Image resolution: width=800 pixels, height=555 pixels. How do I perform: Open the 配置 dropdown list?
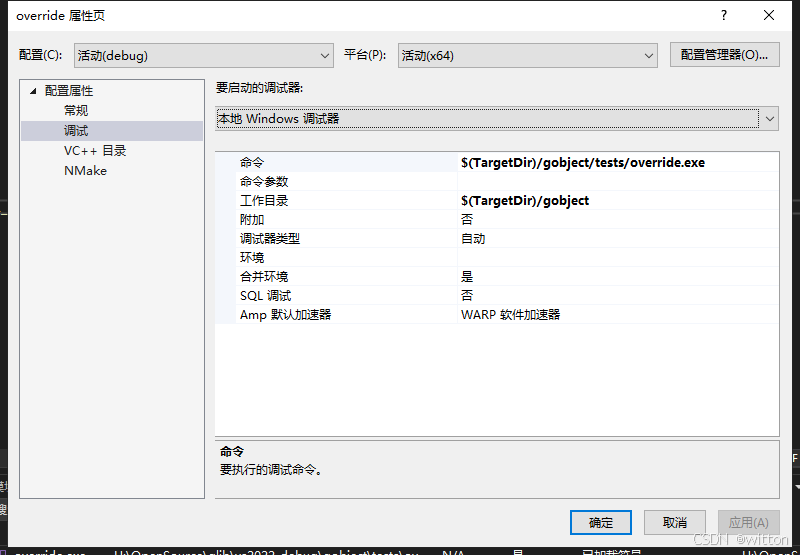click(203, 55)
